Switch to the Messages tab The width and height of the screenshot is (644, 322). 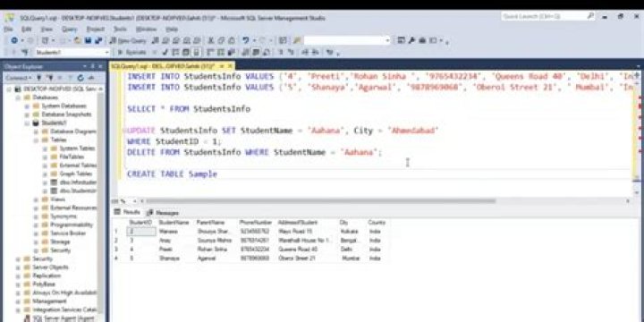163,213
